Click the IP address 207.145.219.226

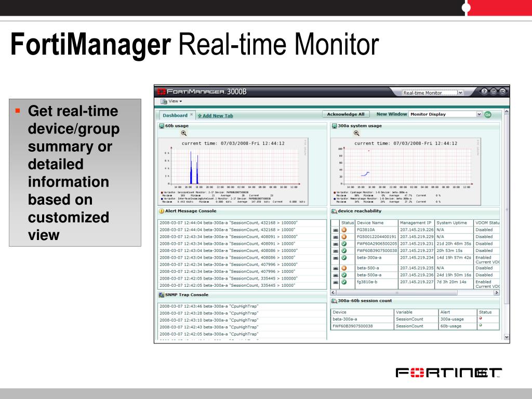(x=417, y=230)
